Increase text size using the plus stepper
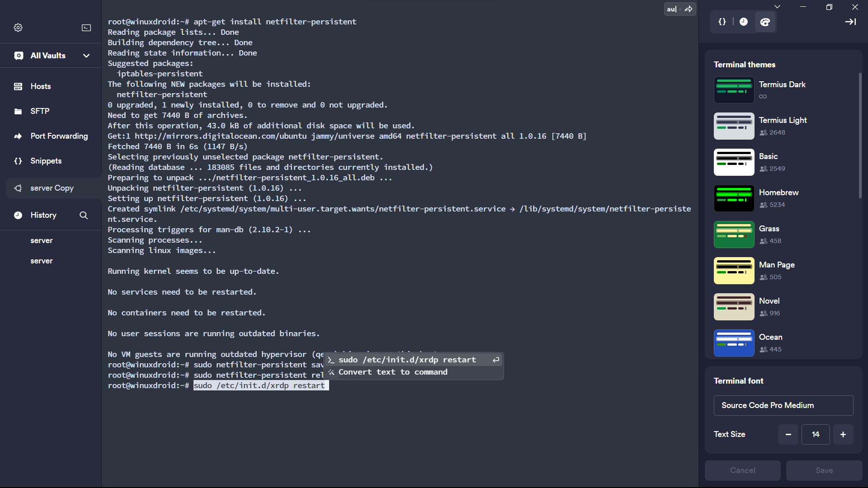This screenshot has height=488, width=868. tap(843, 434)
